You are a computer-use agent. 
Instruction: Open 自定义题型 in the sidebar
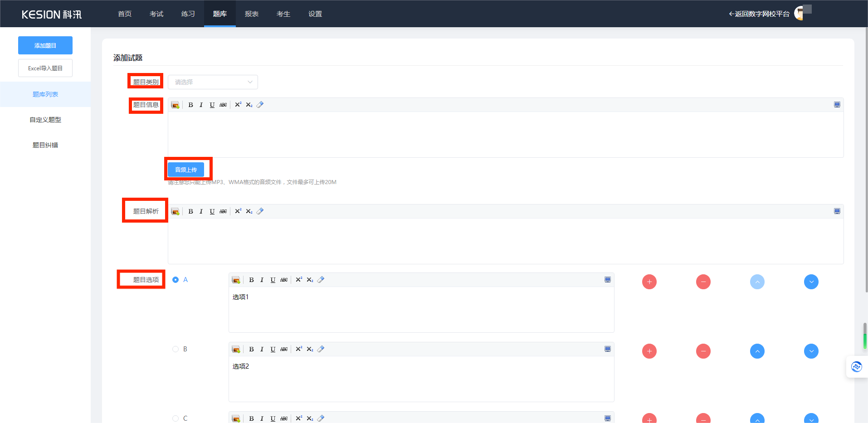[45, 120]
